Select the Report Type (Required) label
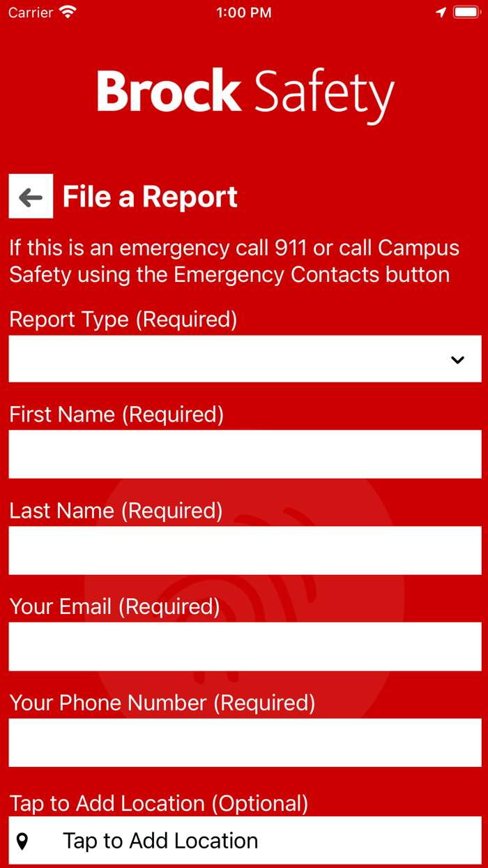Screen dimensions: 488x868 click(x=123, y=319)
